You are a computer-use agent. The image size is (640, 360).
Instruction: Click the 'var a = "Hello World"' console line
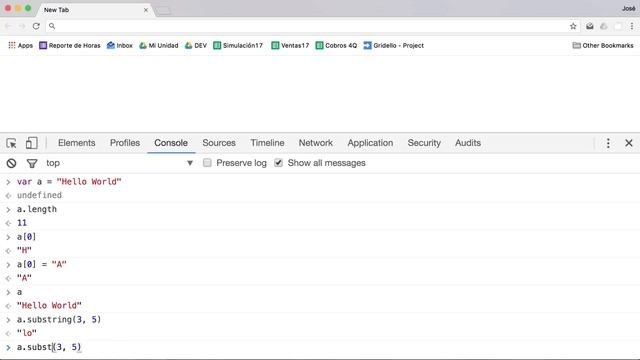click(69, 182)
